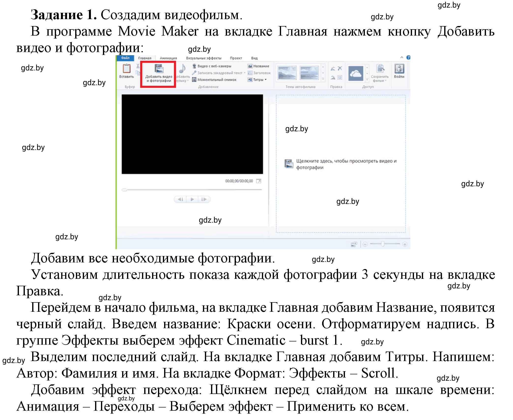Click the preview seek bar handle
513x420 pixels.
point(124,190)
